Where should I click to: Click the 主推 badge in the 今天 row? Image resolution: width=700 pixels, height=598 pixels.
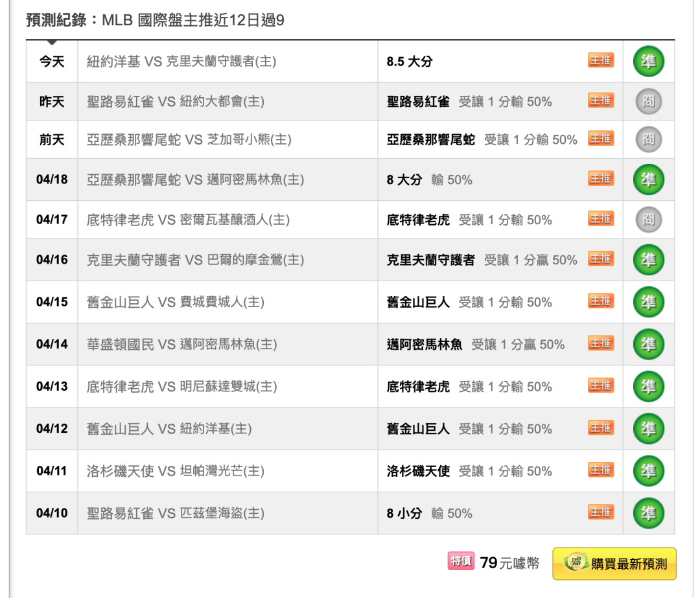coord(601,60)
